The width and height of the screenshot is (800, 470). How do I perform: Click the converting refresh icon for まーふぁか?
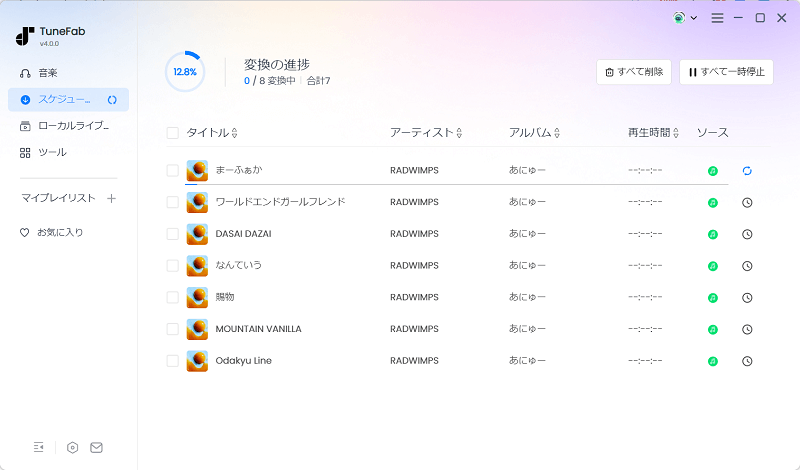[747, 171]
